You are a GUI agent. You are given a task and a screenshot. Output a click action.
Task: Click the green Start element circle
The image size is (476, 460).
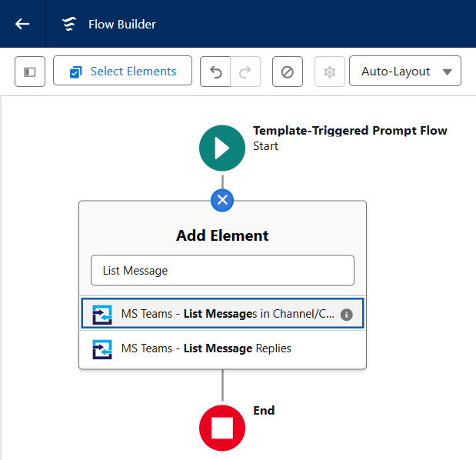point(222,148)
